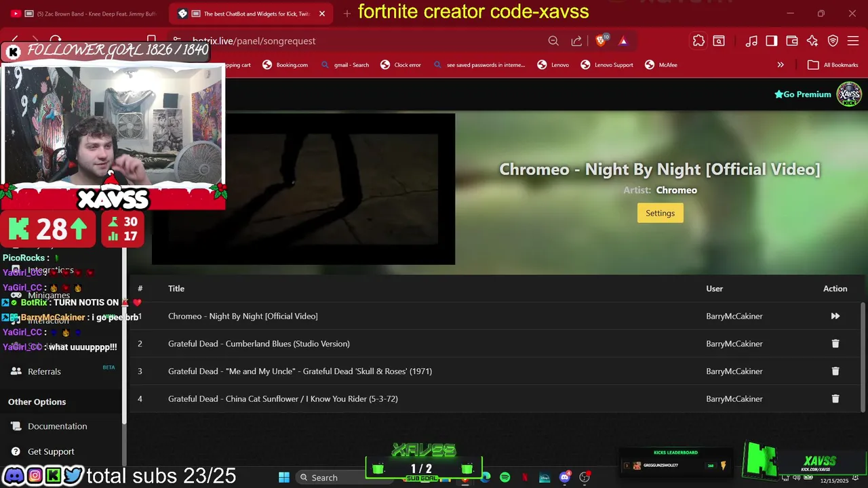The height and width of the screenshot is (488, 868).
Task: Open Disney+ from taskbar
Action: click(545, 477)
